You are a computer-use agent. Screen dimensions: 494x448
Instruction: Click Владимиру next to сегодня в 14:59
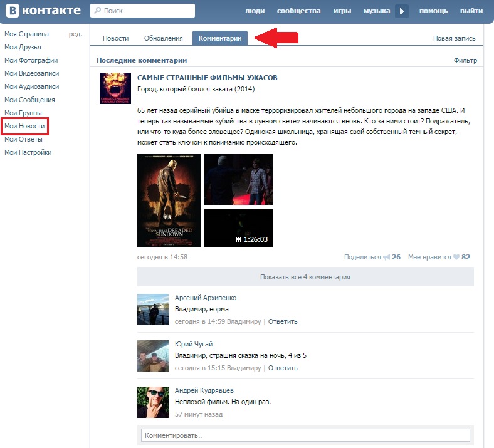pyautogui.click(x=244, y=321)
